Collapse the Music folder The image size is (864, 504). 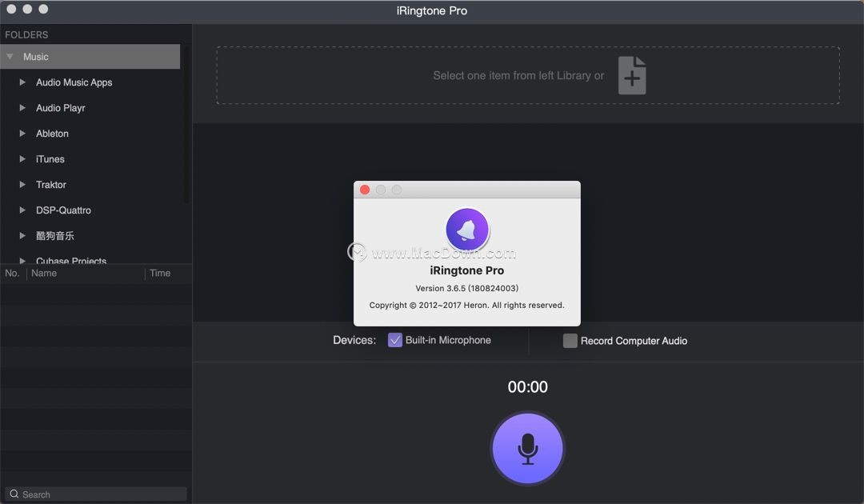point(10,56)
